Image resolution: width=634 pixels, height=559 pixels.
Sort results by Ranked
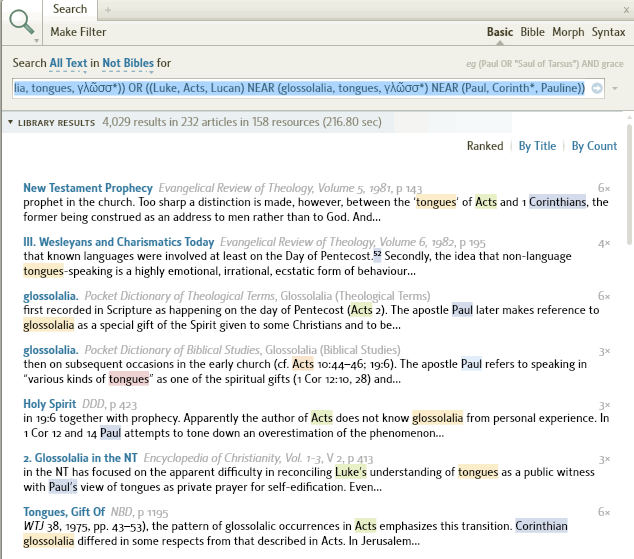pyautogui.click(x=485, y=146)
